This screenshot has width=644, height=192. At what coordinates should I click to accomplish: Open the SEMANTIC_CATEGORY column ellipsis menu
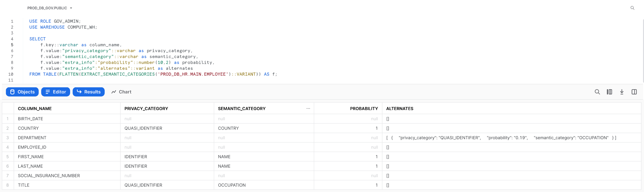pyautogui.click(x=308, y=108)
